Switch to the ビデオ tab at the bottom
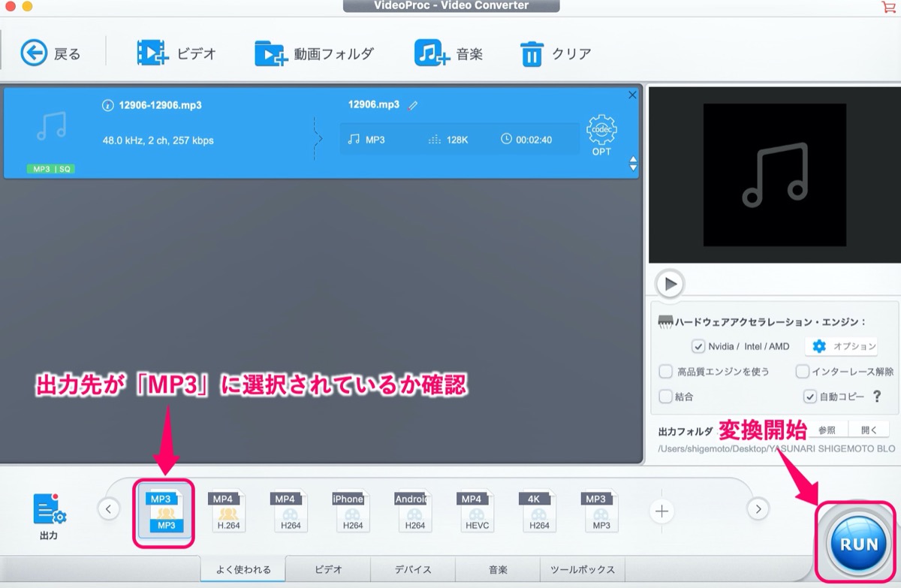 point(328,568)
